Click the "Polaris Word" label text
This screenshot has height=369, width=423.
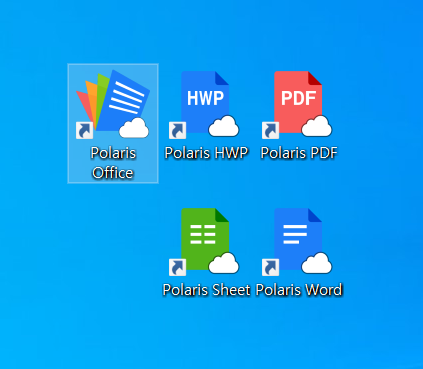[299, 290]
